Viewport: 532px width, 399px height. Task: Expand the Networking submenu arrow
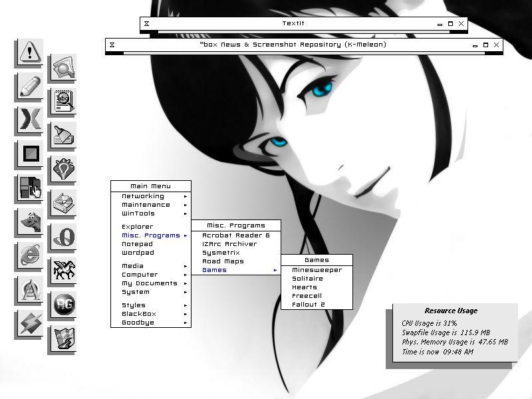point(186,196)
